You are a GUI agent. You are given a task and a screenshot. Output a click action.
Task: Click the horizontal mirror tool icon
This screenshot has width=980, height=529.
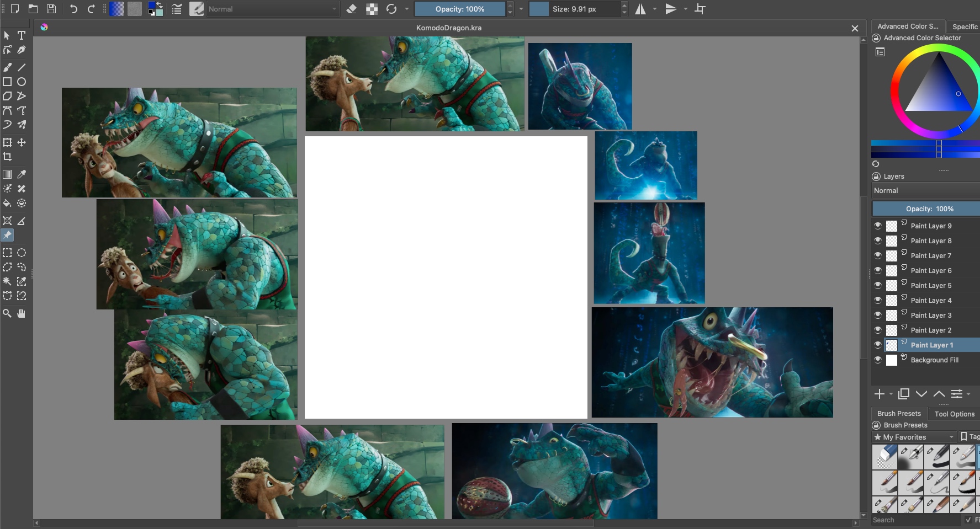[640, 9]
